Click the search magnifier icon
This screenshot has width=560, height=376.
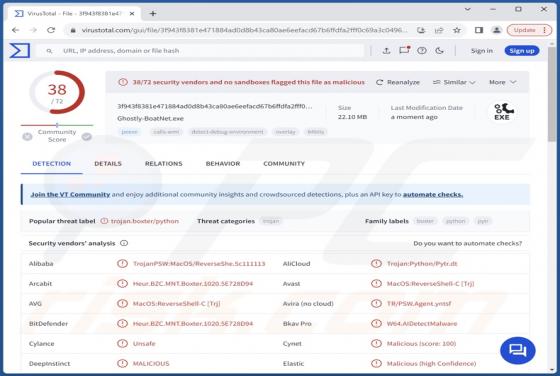pyautogui.click(x=49, y=51)
